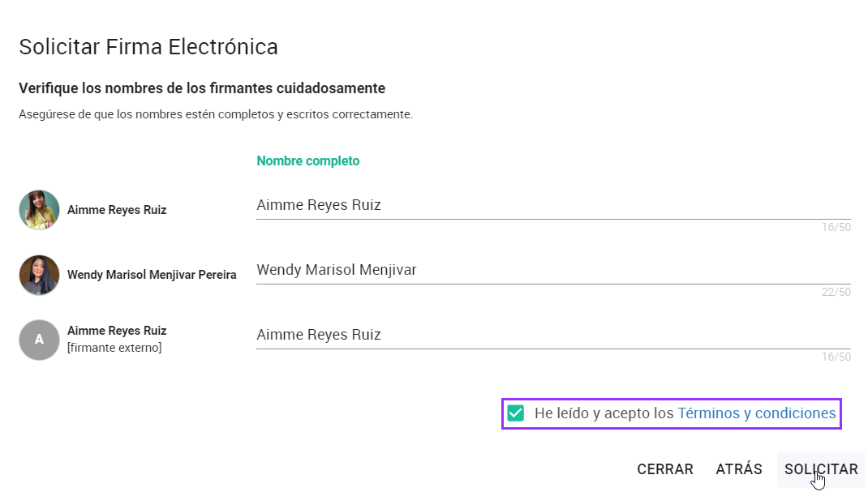Viewport: 868px width, 492px height.
Task: Click the Aimme Reyes Ruiz label above '[firmante externo]'
Action: tap(117, 331)
